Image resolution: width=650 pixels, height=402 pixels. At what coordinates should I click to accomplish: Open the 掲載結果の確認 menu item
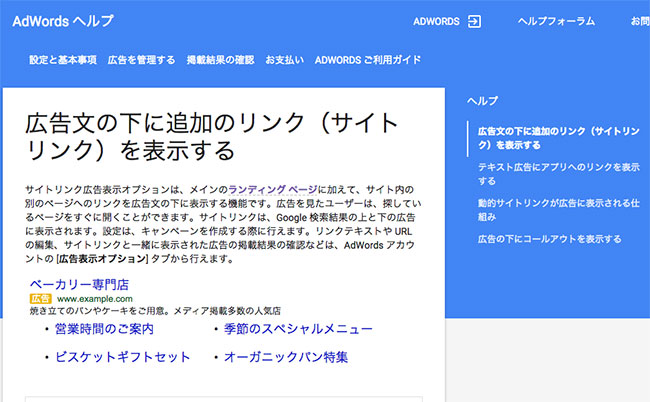[x=220, y=60]
